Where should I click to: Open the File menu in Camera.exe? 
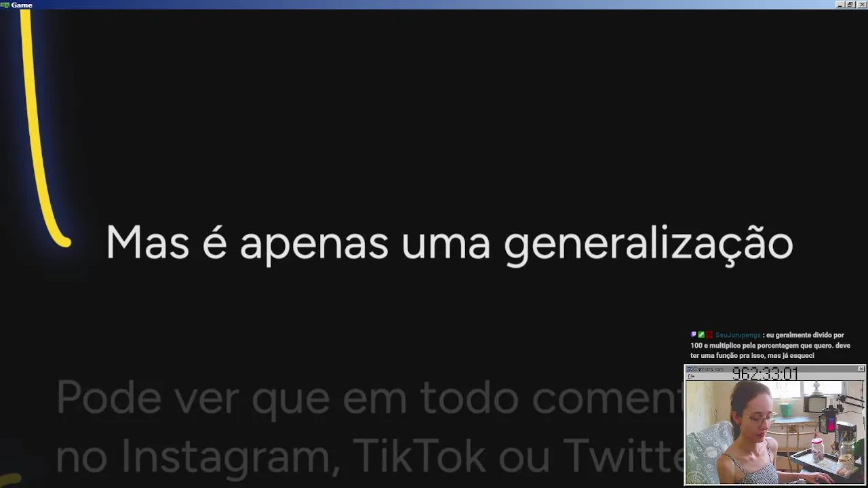691,376
